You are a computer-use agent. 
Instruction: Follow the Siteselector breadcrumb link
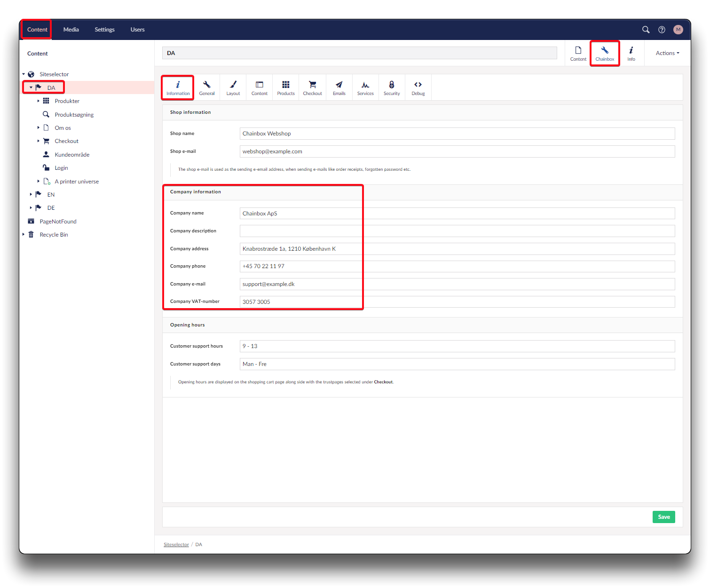(x=176, y=545)
